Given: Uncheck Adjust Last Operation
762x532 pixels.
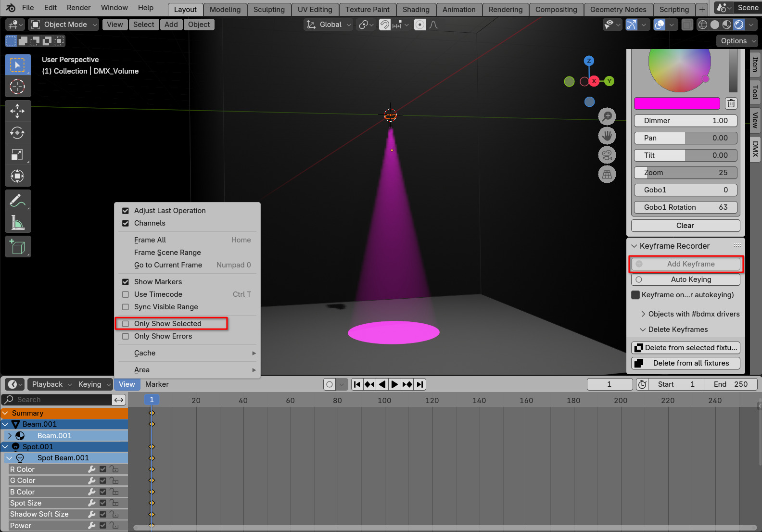Looking at the screenshot, I should click(x=126, y=211).
